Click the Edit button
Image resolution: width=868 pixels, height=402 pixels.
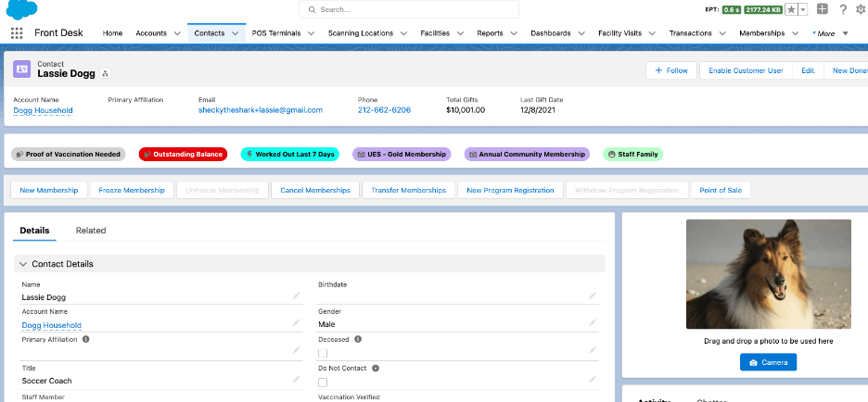(x=808, y=70)
